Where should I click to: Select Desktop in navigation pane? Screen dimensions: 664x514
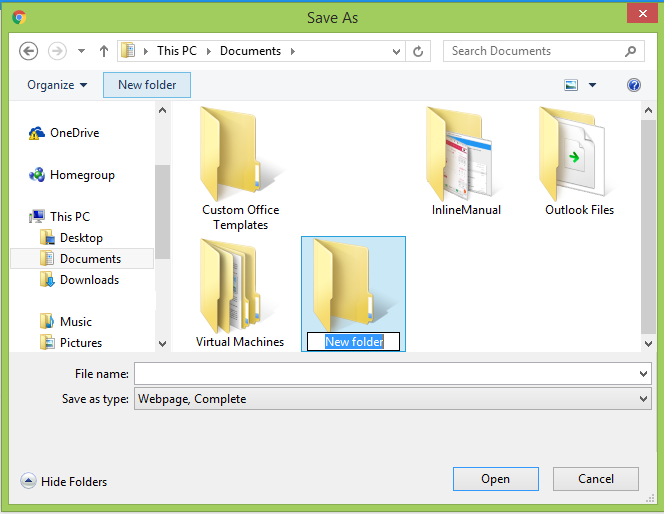(x=81, y=238)
